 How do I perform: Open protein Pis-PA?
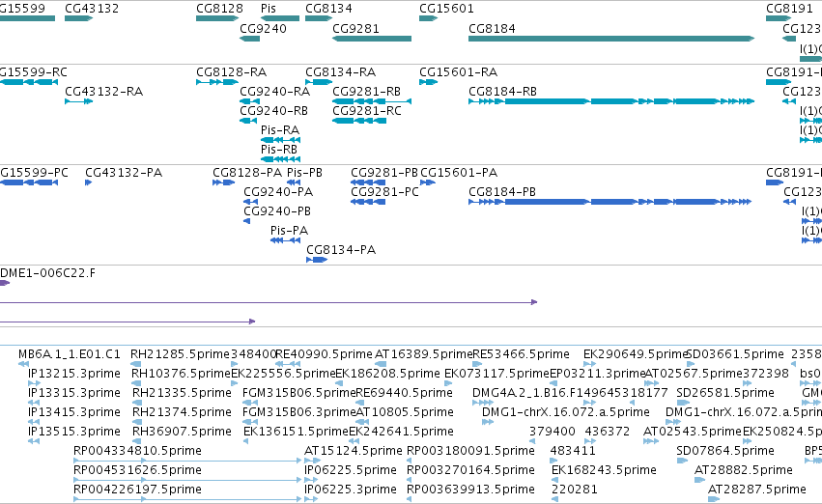pyautogui.click(x=290, y=231)
